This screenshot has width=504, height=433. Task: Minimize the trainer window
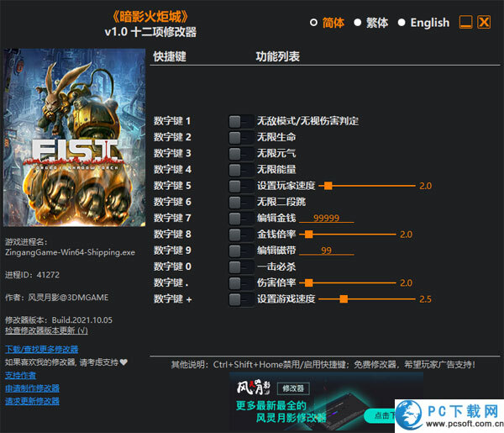pos(465,23)
